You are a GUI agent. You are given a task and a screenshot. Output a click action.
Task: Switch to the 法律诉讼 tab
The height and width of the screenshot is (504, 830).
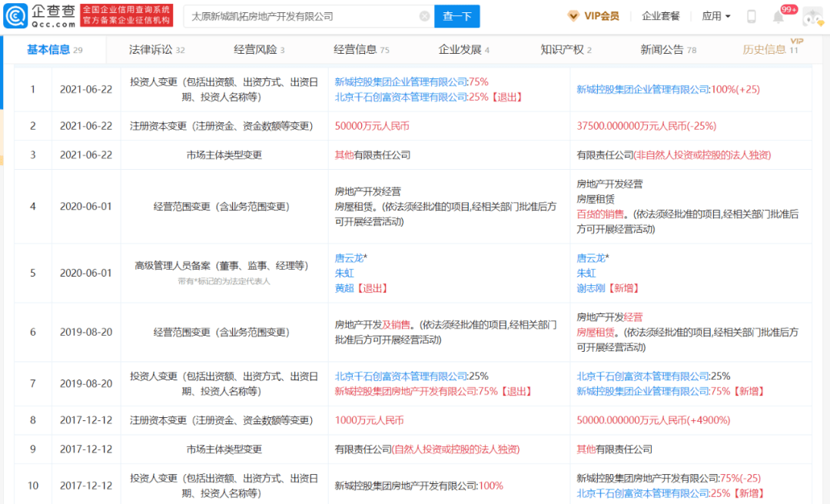pyautogui.click(x=157, y=50)
